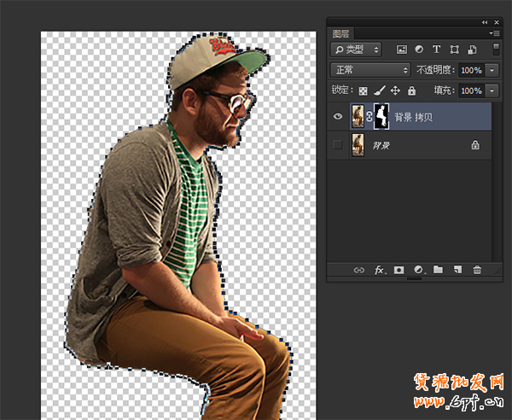Image resolution: width=512 pixels, height=420 pixels.
Task: Hide the 背景 拷贝 layer eye icon
Action: (x=338, y=116)
